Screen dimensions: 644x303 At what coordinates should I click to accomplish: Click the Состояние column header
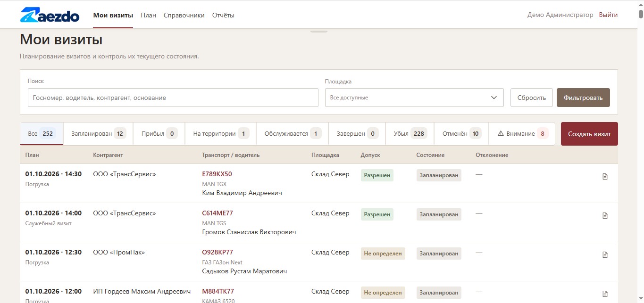(x=430, y=155)
